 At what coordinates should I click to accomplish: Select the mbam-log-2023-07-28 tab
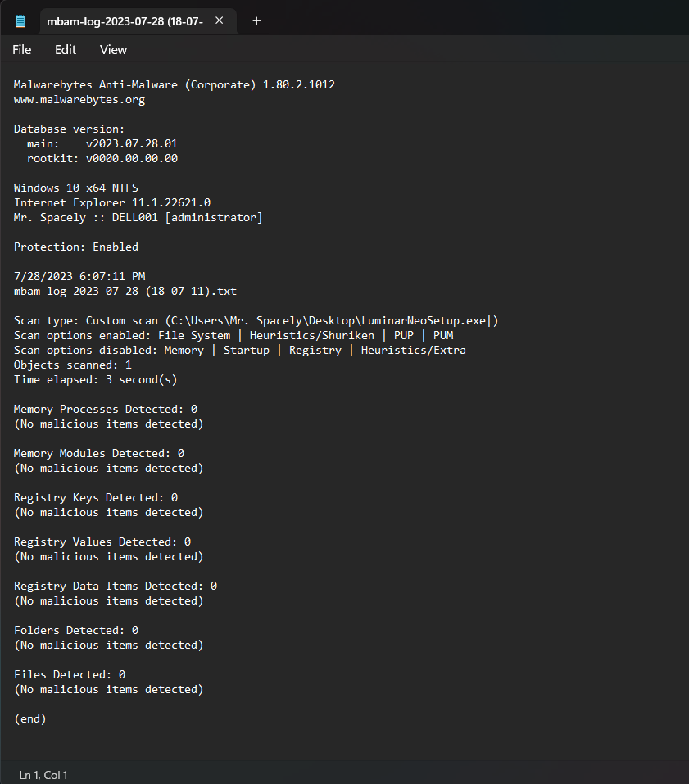125,21
